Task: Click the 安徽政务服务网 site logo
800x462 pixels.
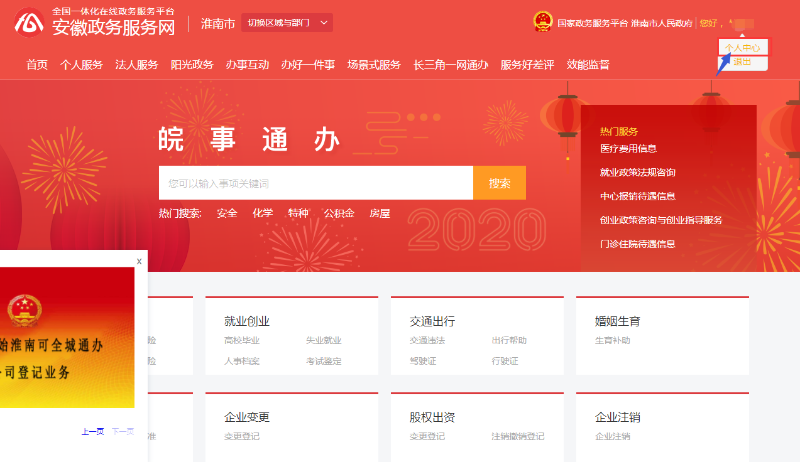Action: pyautogui.click(x=95, y=22)
